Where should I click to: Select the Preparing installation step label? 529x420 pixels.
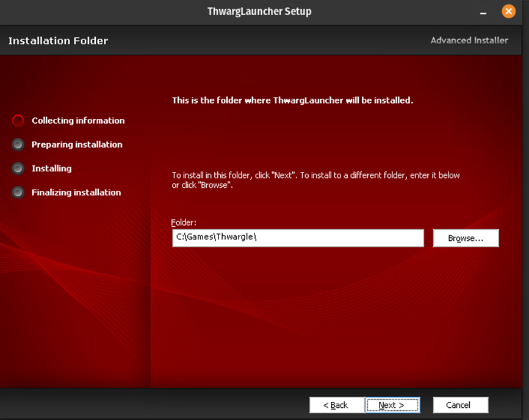coord(77,144)
